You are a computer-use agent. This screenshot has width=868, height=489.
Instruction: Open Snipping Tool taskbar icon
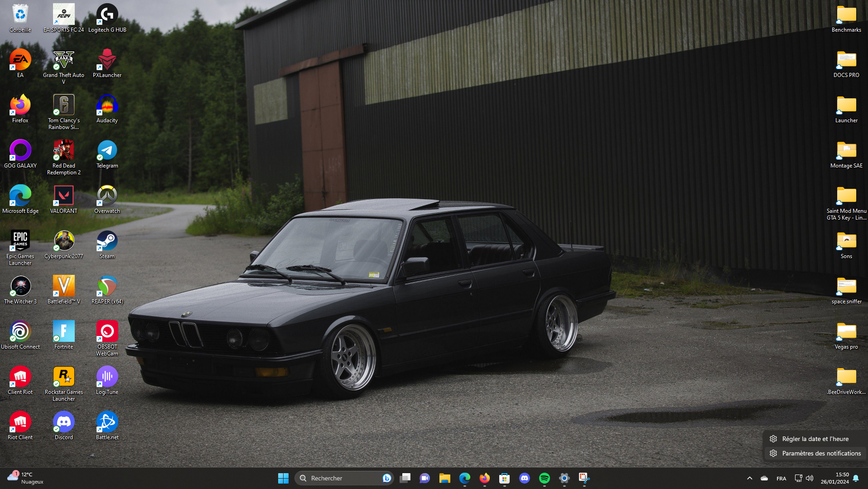click(584, 478)
